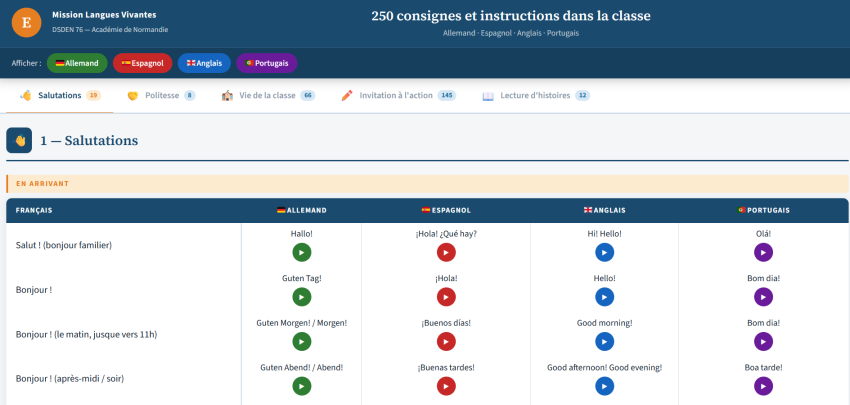Click the orange E logo icon
Screen dimensions: 850x405
[26, 22]
